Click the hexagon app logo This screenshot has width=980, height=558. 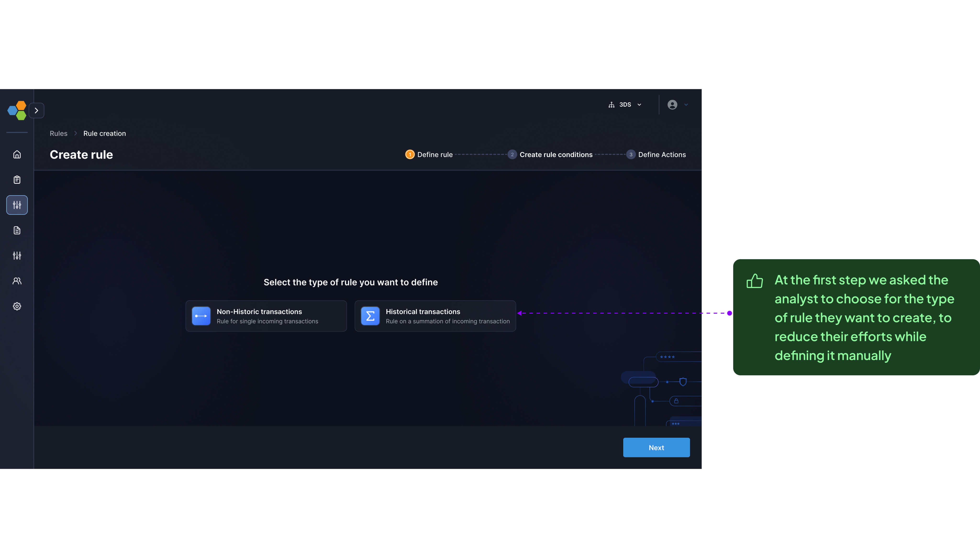click(x=17, y=110)
